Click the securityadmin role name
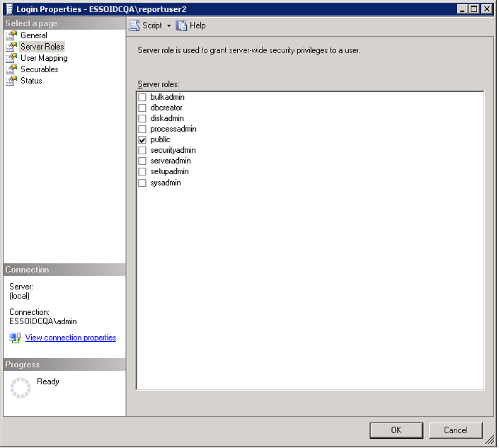This screenshot has height=448, width=499. pyautogui.click(x=173, y=150)
